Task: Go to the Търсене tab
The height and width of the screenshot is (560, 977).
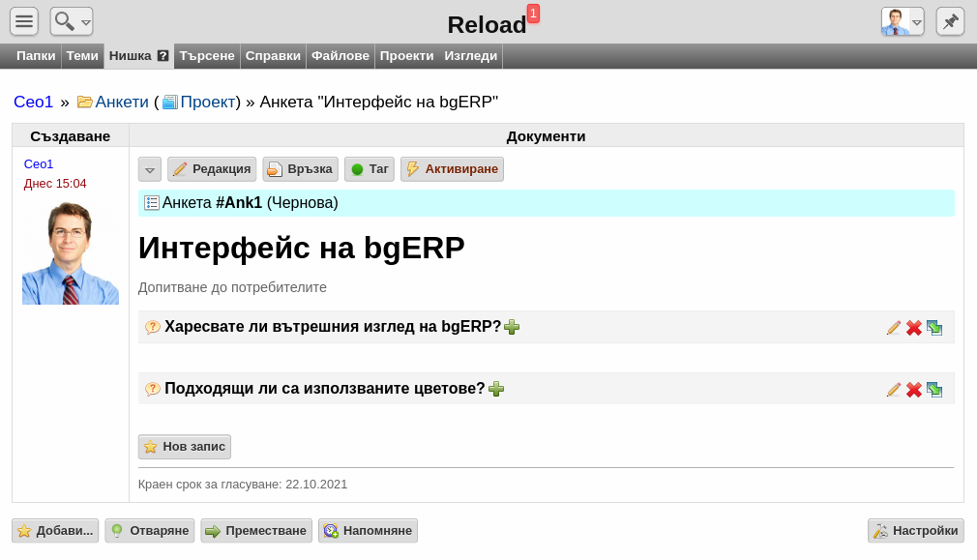Action: tap(207, 56)
